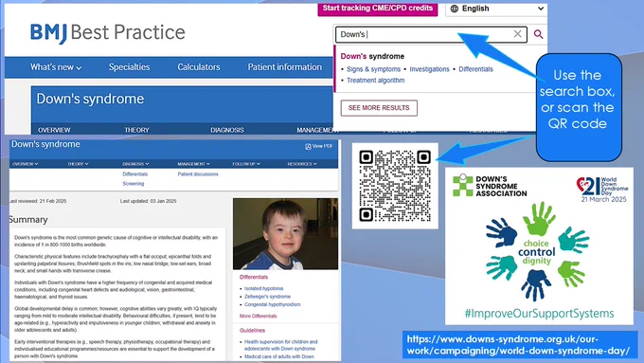The height and width of the screenshot is (363, 644).
Task: Expand small DIAGNOSIS dropdown in lower page
Action: [x=135, y=164]
